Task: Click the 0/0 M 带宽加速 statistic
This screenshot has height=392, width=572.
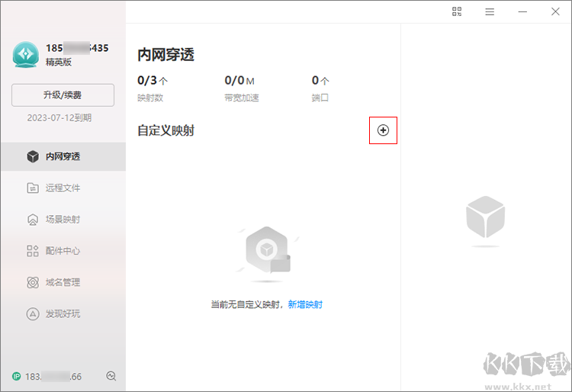Action: click(241, 88)
